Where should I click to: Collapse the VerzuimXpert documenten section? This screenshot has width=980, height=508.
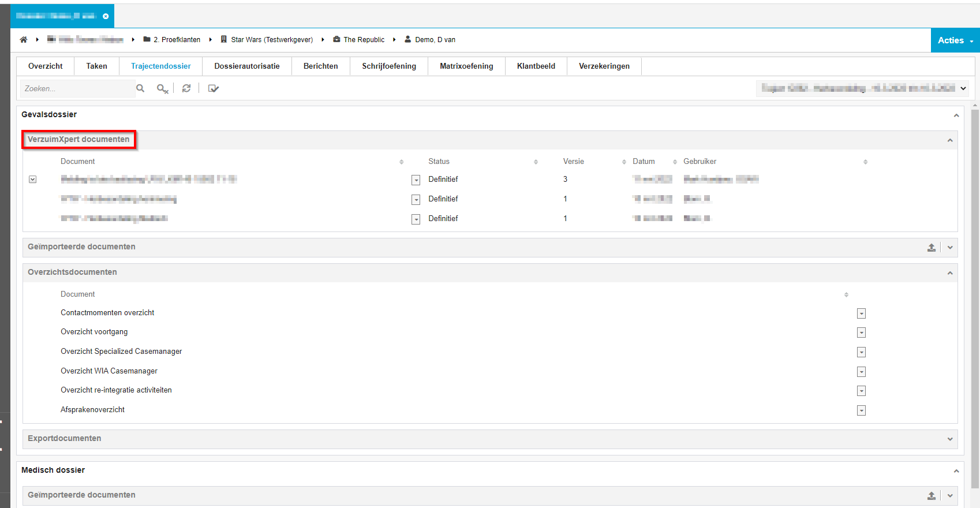pyautogui.click(x=950, y=140)
